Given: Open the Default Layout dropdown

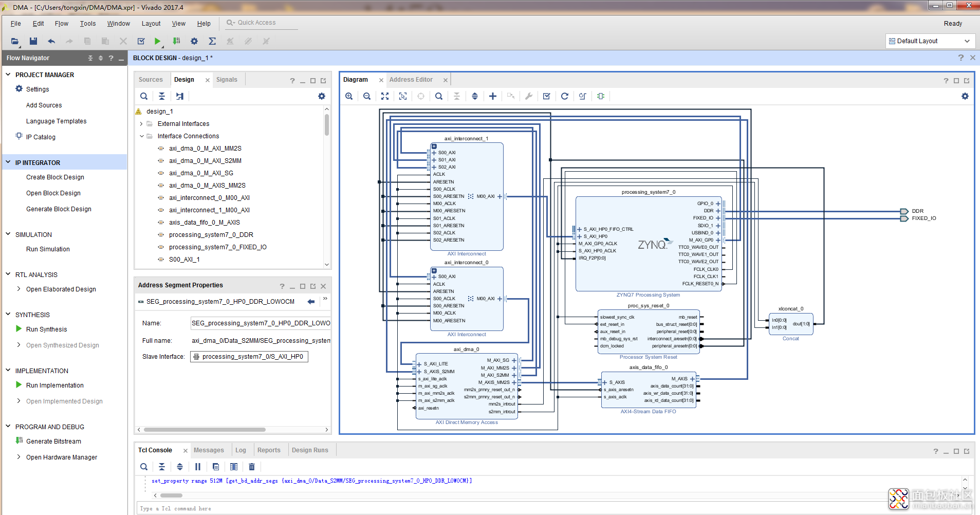Looking at the screenshot, I should point(930,41).
